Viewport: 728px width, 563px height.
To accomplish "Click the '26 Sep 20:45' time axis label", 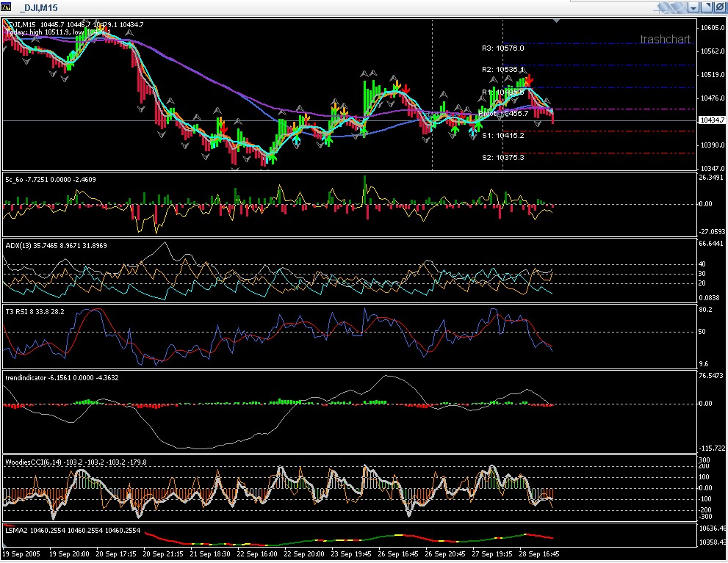I will (x=444, y=553).
